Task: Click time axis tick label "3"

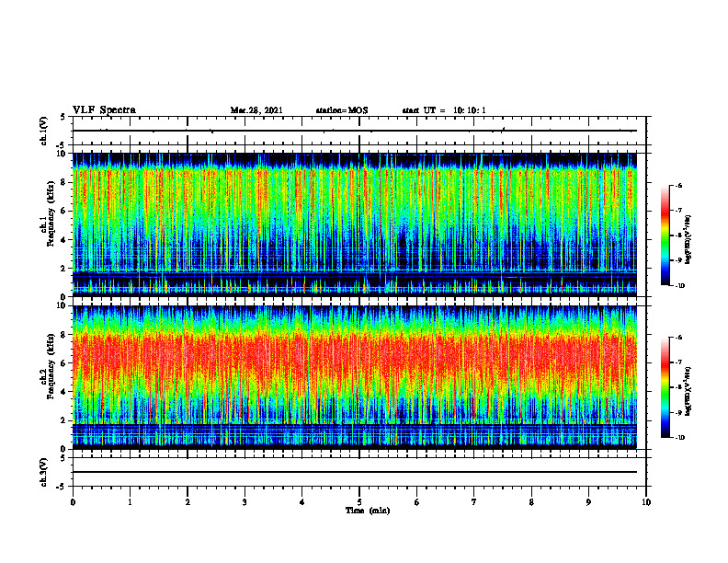Action: (x=245, y=502)
